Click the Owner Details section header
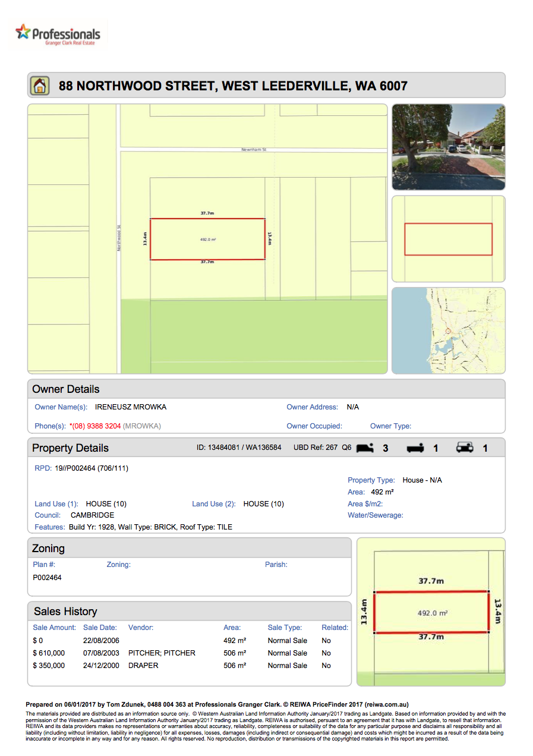 click(267, 389)
